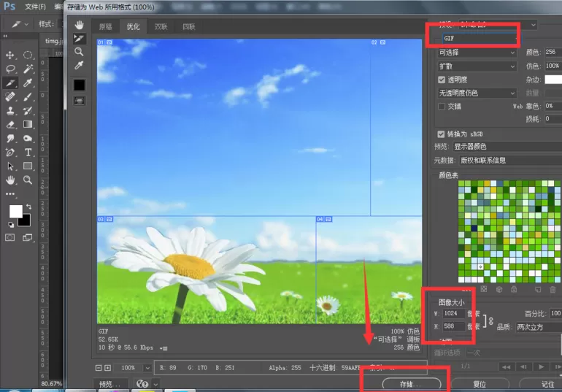Reset default foreground and background colors
This screenshot has width=562, height=392.
[11, 225]
